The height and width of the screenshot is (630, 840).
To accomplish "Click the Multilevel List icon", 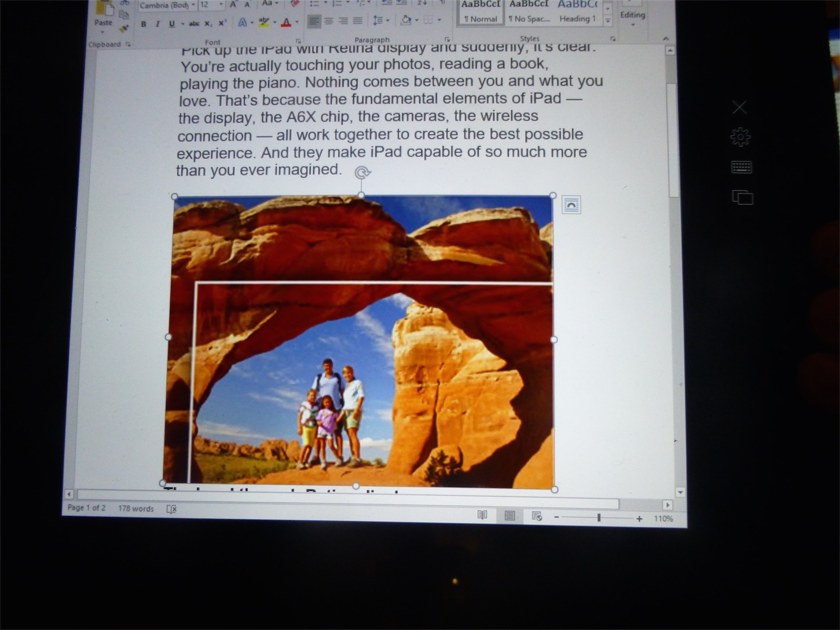I will pos(361,4).
